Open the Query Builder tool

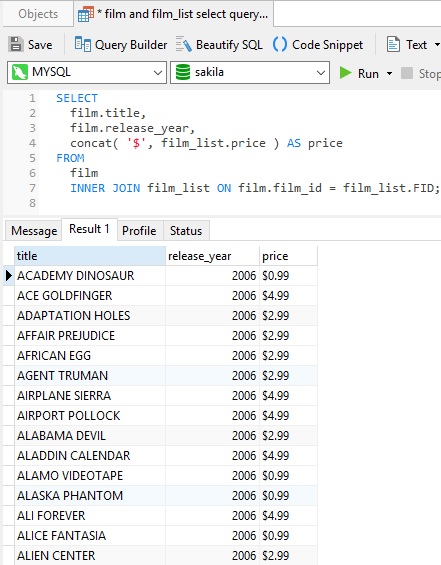(x=121, y=45)
